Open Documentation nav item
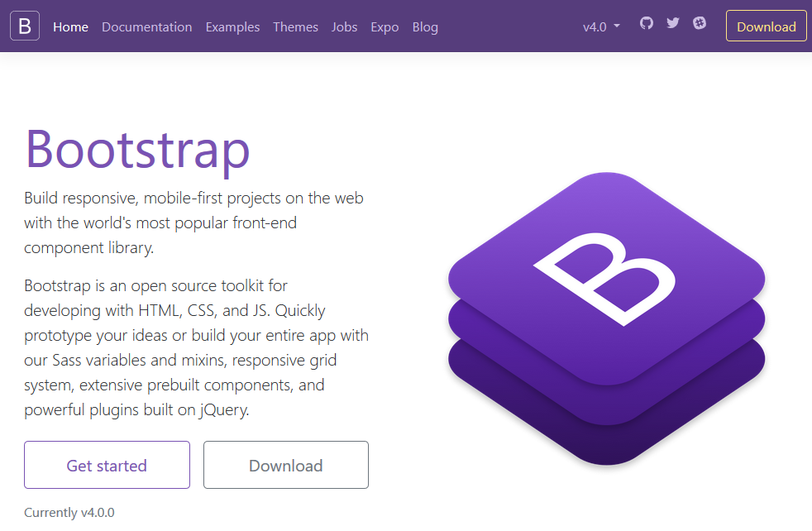Viewport: 812px width, 531px height. (x=147, y=27)
